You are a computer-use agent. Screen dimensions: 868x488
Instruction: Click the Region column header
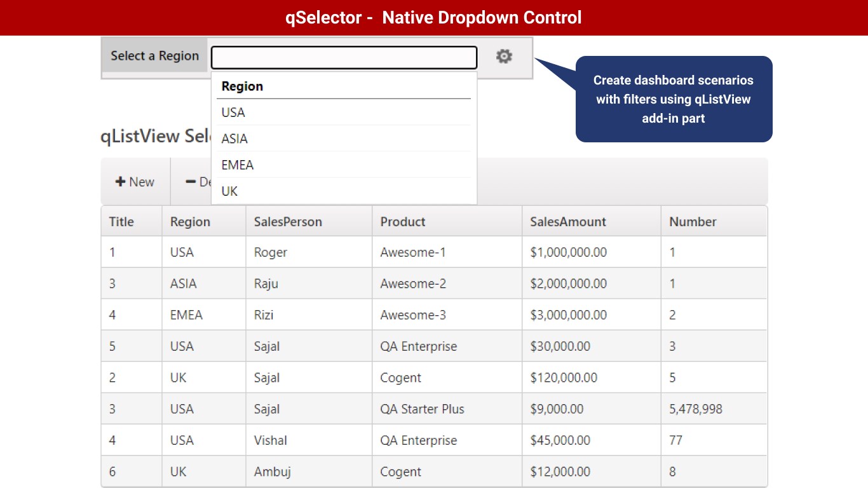[x=190, y=222]
